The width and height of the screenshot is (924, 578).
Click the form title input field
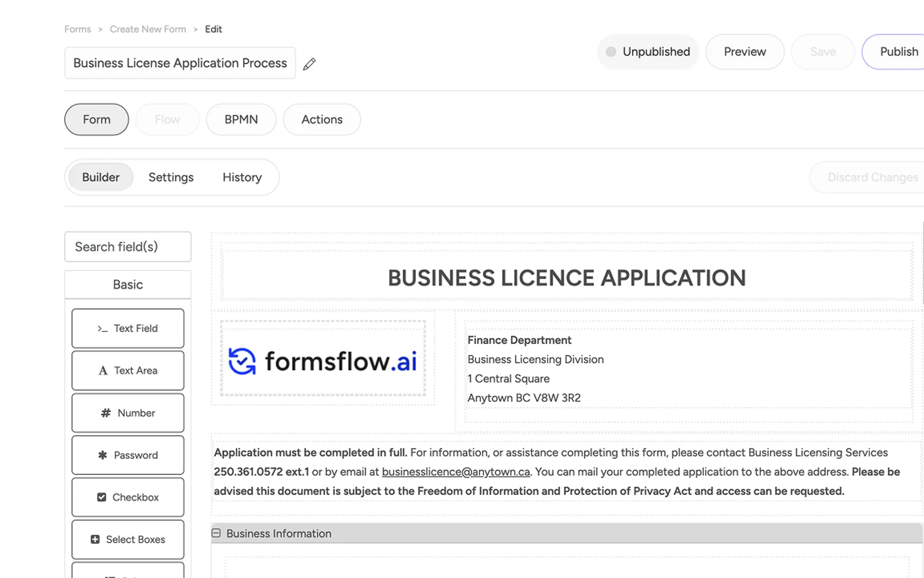point(180,63)
